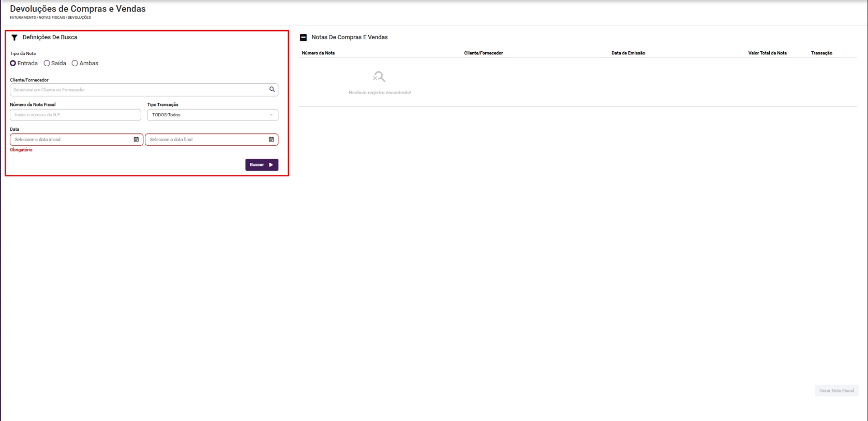Click the Valor Total da Nota column header
This screenshot has width=868, height=421.
click(768, 53)
